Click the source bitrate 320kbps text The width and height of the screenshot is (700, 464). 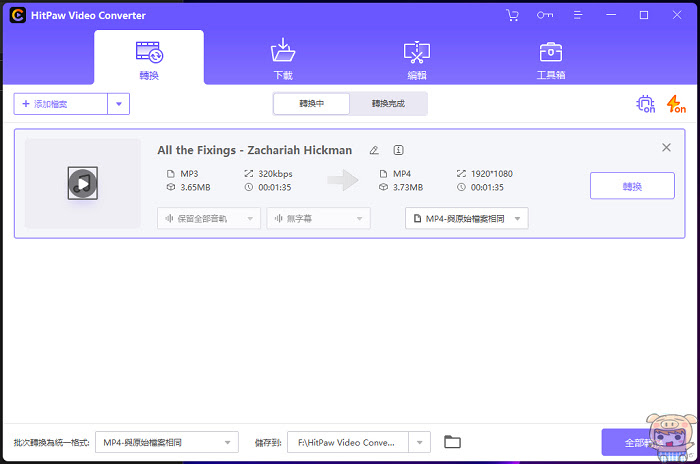275,174
